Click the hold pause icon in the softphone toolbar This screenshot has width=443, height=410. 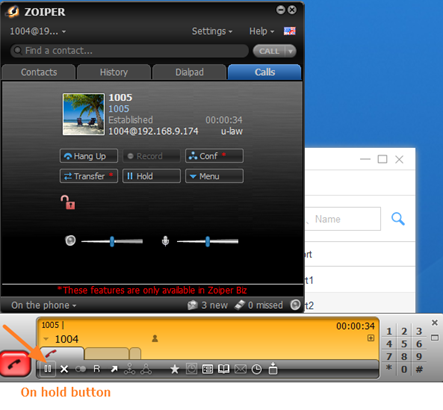(48, 369)
